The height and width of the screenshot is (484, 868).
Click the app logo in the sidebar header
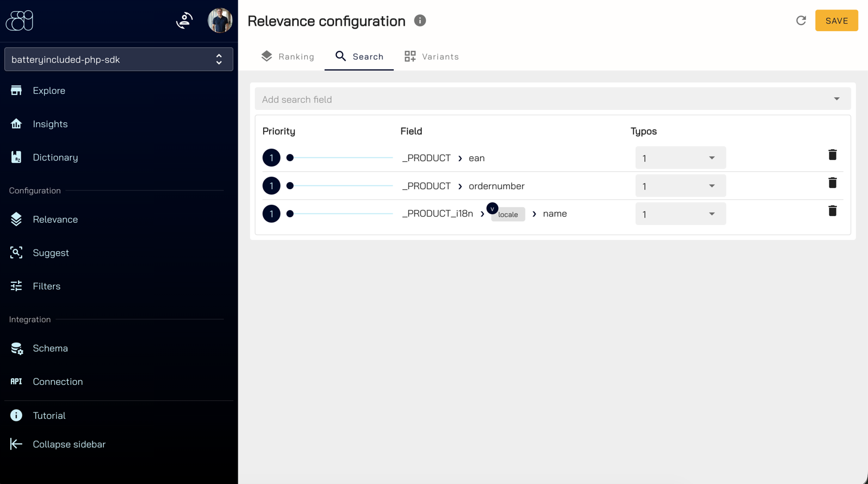pos(20,21)
